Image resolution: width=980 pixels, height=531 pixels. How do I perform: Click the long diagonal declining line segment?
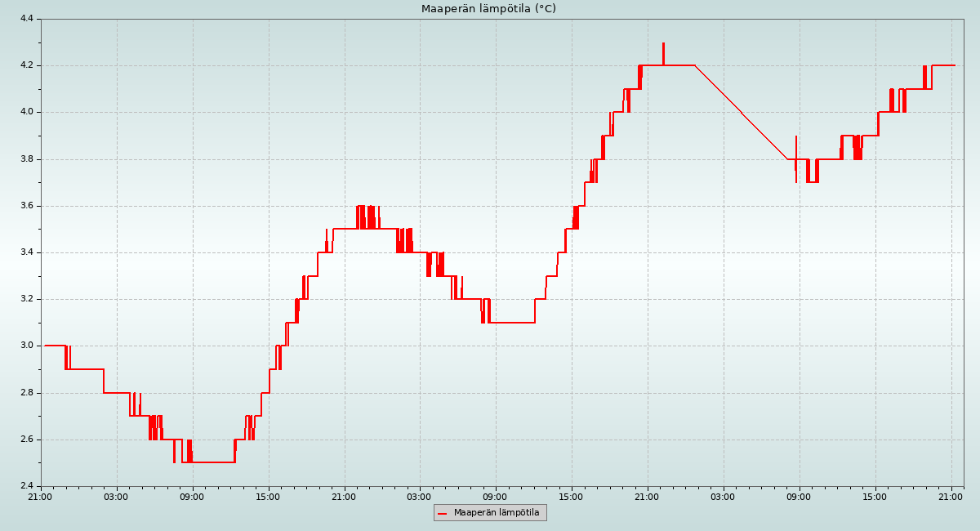[x=741, y=112]
